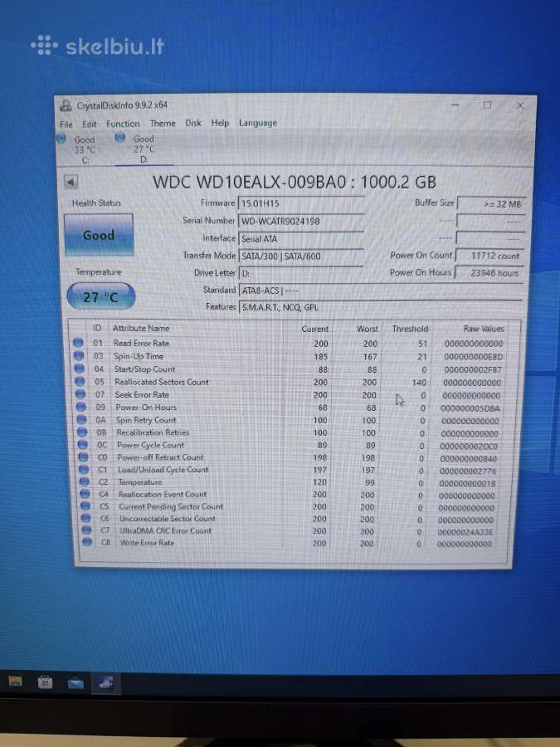560x747 pixels.
Task: Click status icon for Power-off Retract Count
Action: tap(83, 456)
